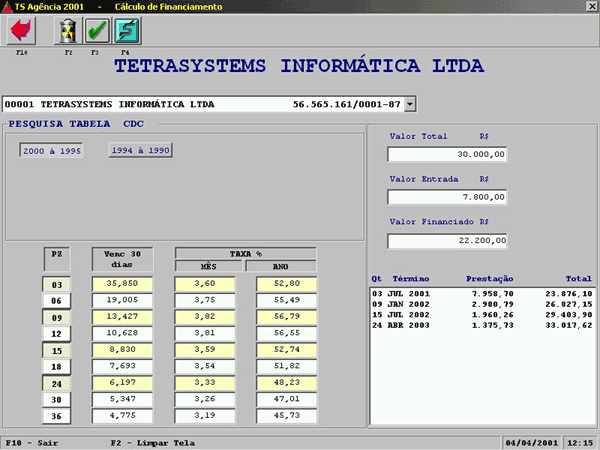
Task: Click annual rate cell 56,79
Action: pyautogui.click(x=287, y=317)
